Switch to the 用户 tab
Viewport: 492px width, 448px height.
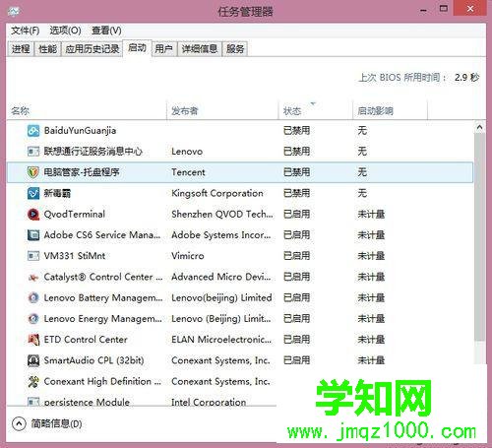[163, 49]
